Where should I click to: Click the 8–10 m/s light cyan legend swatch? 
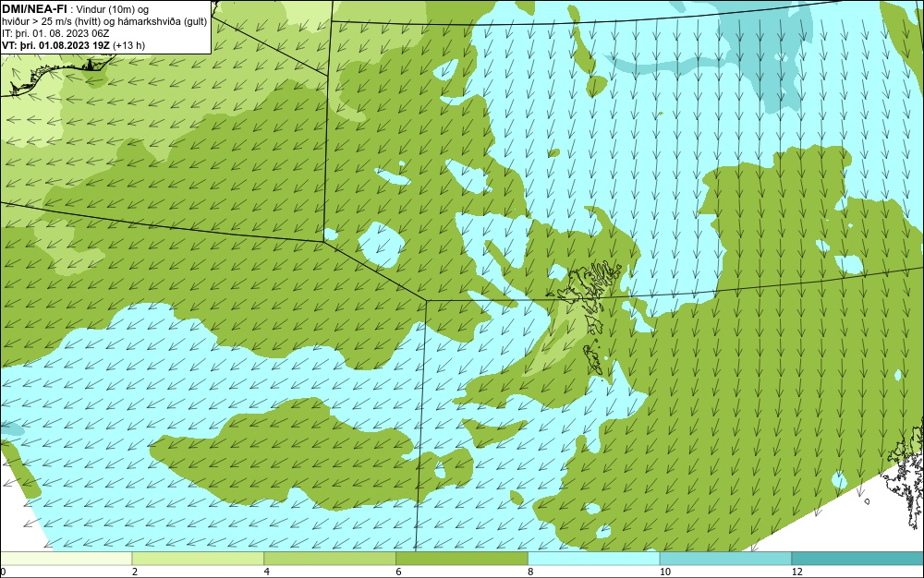point(594,559)
